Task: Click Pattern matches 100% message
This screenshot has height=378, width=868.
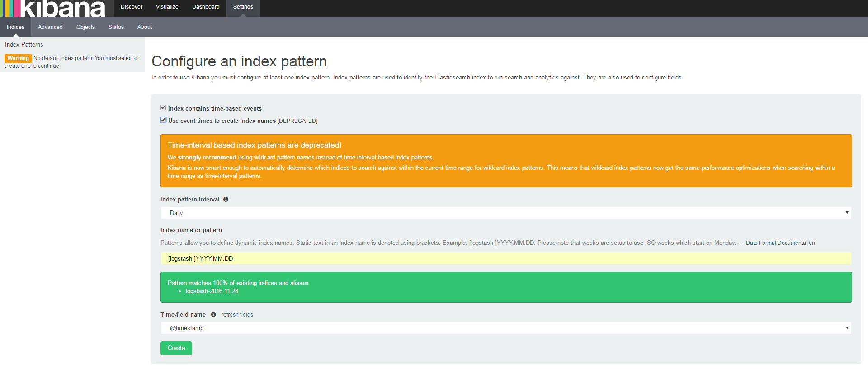Action: point(238,283)
